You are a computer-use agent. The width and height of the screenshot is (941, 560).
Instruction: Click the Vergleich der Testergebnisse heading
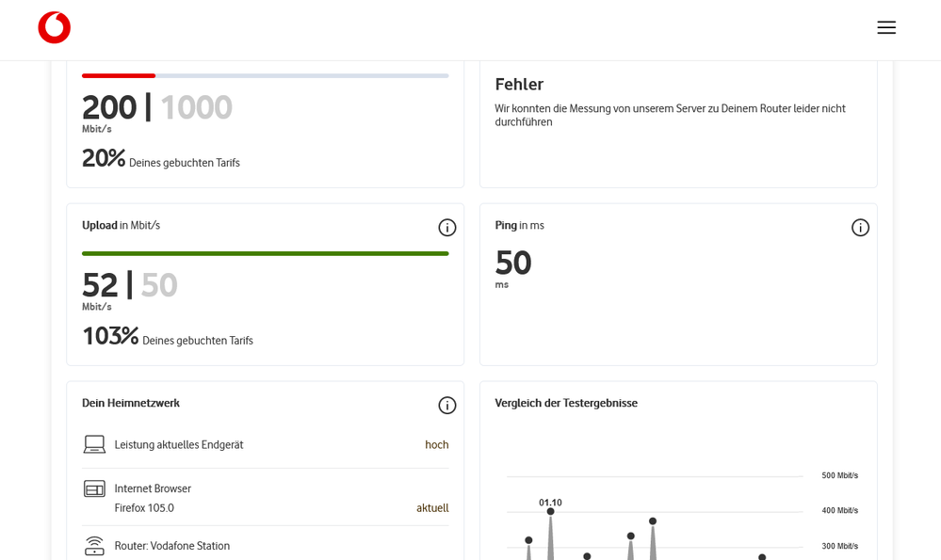[566, 403]
